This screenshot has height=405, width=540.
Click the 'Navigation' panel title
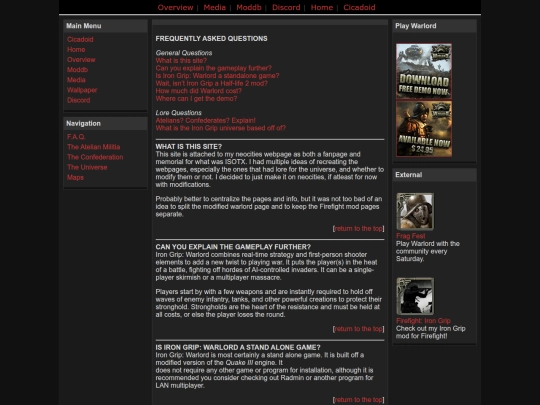click(83, 124)
